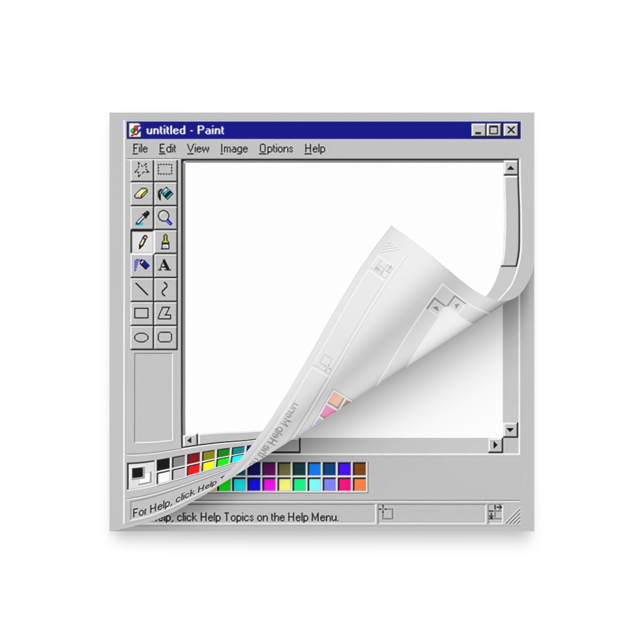Activate the Magnifier tool
The height and width of the screenshot is (644, 644).
pyautogui.click(x=165, y=218)
